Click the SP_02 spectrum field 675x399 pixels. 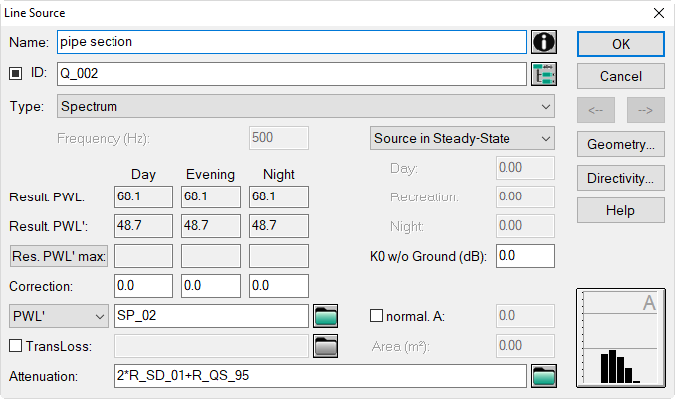click(x=211, y=316)
